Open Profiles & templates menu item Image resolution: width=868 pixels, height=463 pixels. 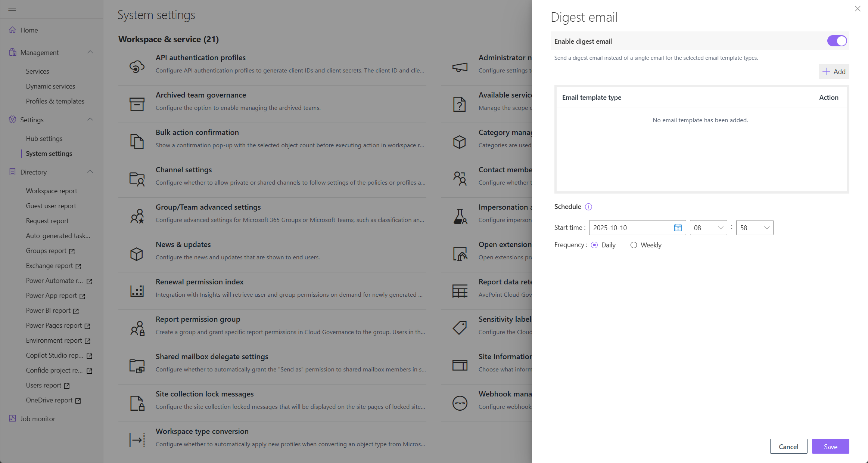click(x=55, y=101)
